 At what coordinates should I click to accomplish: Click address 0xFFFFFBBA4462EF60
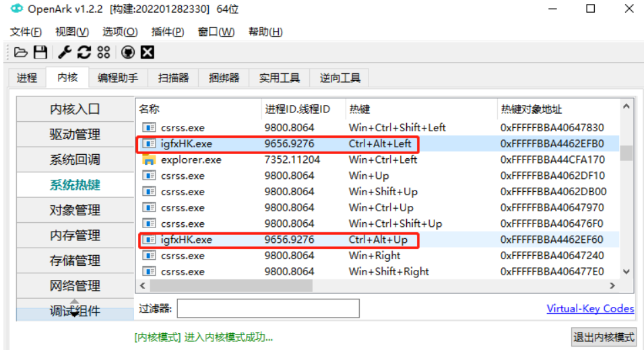pyautogui.click(x=552, y=240)
